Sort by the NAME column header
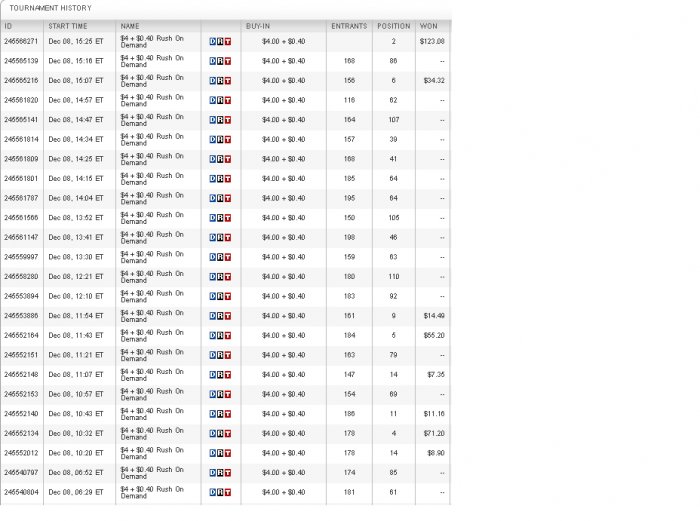Viewport: 700px width, 521px height. coord(130,26)
